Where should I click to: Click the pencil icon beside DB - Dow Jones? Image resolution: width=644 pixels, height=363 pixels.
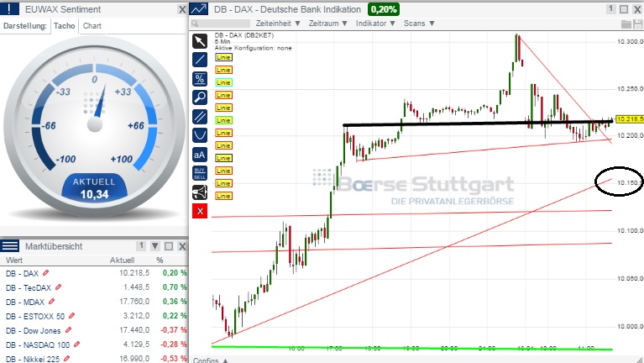pos(68,329)
